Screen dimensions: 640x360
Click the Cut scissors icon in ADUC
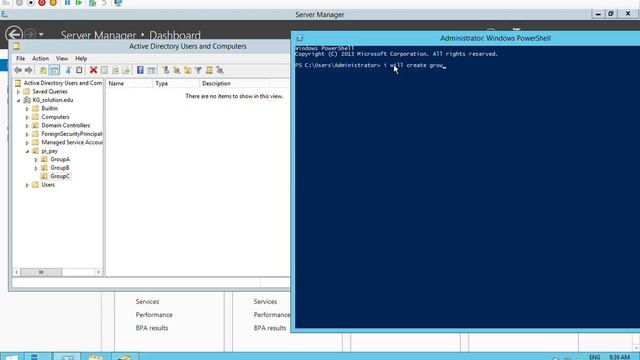click(x=68, y=70)
